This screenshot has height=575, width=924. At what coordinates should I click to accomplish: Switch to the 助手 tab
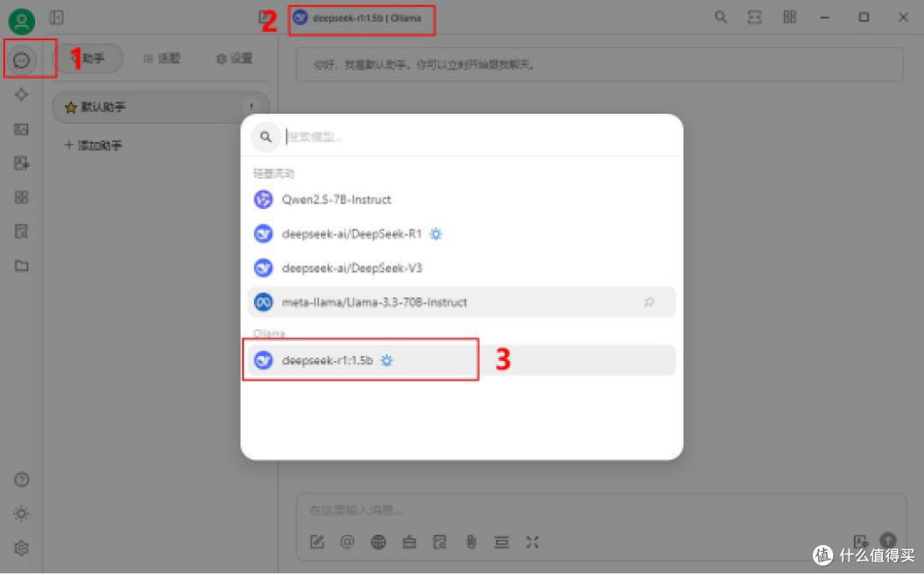click(90, 58)
